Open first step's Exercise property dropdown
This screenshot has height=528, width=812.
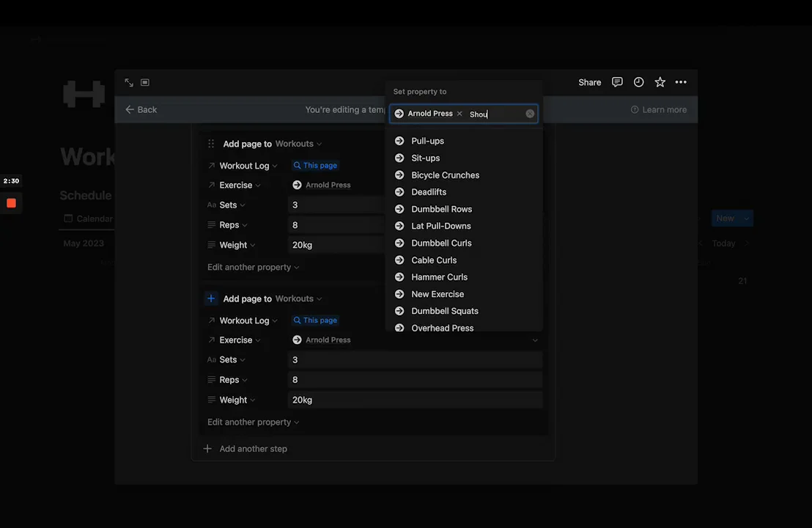coord(240,185)
